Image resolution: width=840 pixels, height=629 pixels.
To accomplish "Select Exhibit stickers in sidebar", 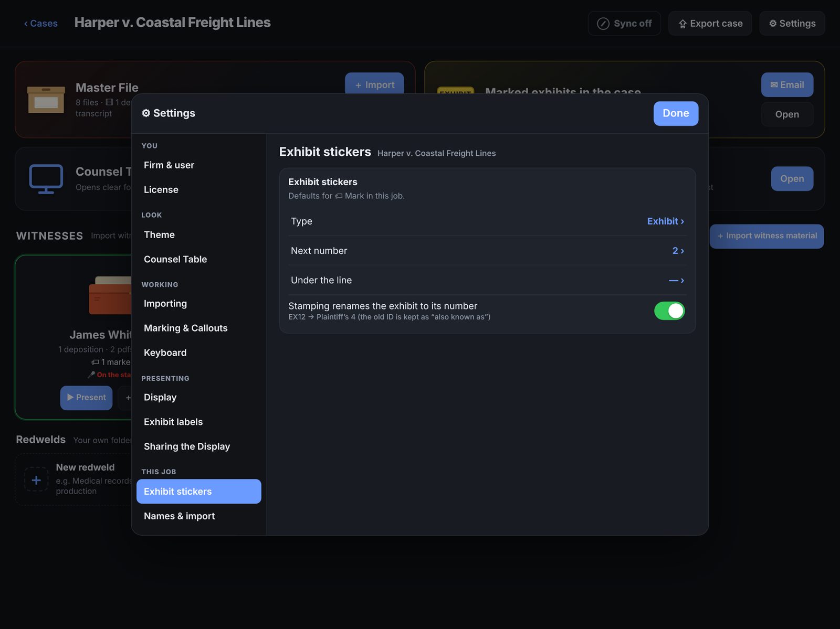I will pos(198,492).
